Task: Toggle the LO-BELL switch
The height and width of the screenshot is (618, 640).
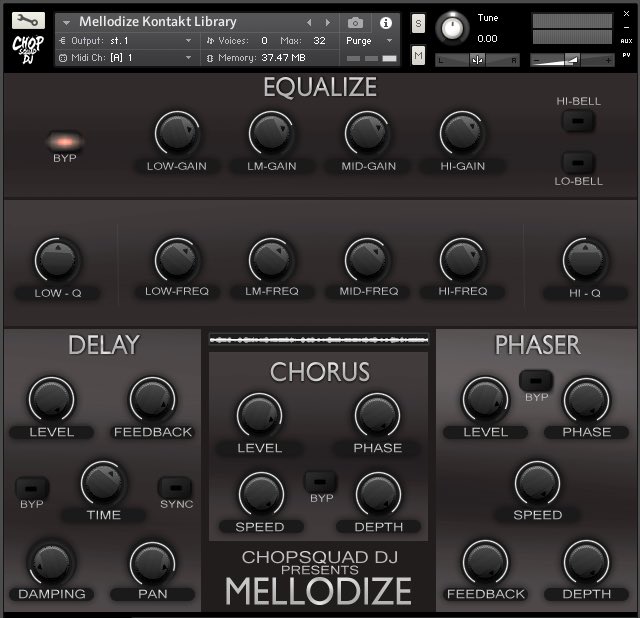Action: coord(578,162)
